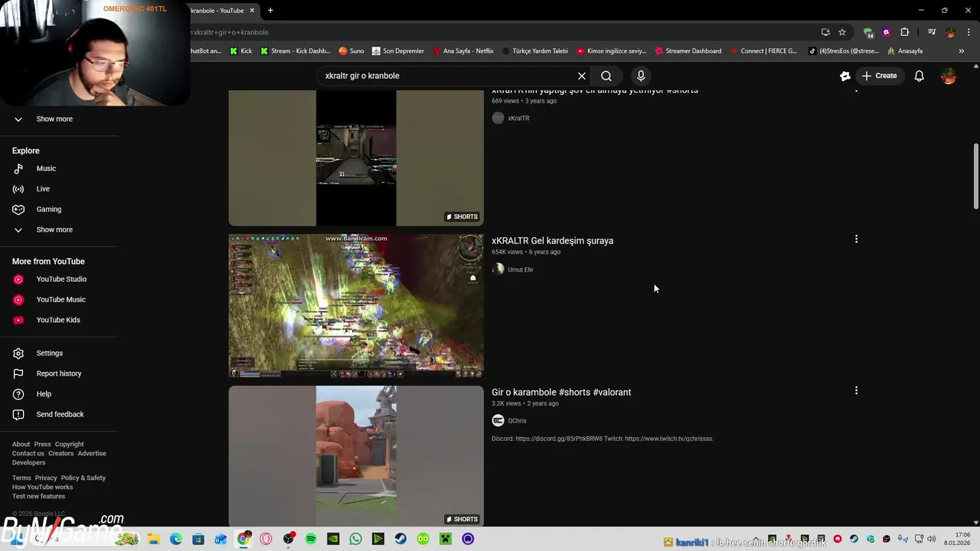
Task: Open the account avatar menu
Action: coord(949,76)
